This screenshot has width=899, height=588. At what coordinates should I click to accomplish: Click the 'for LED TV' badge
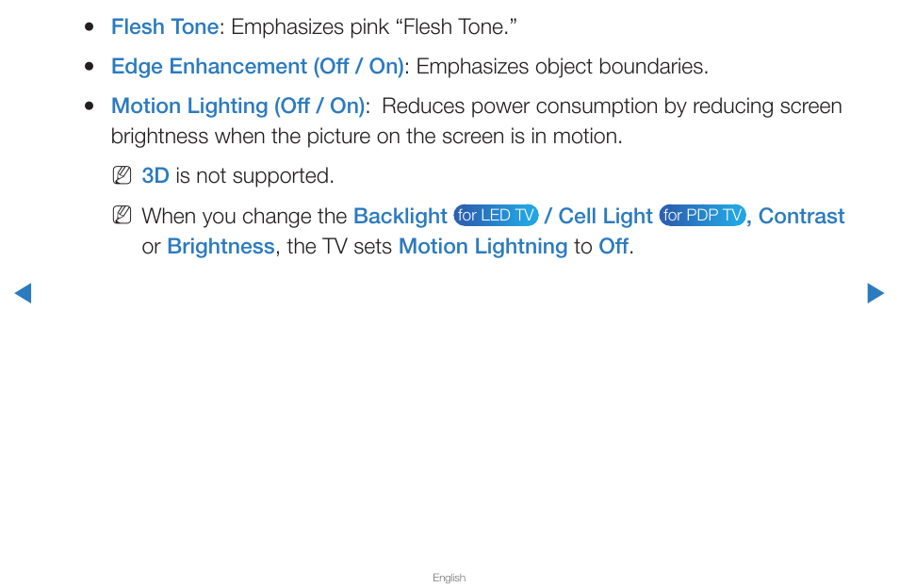tap(496, 216)
